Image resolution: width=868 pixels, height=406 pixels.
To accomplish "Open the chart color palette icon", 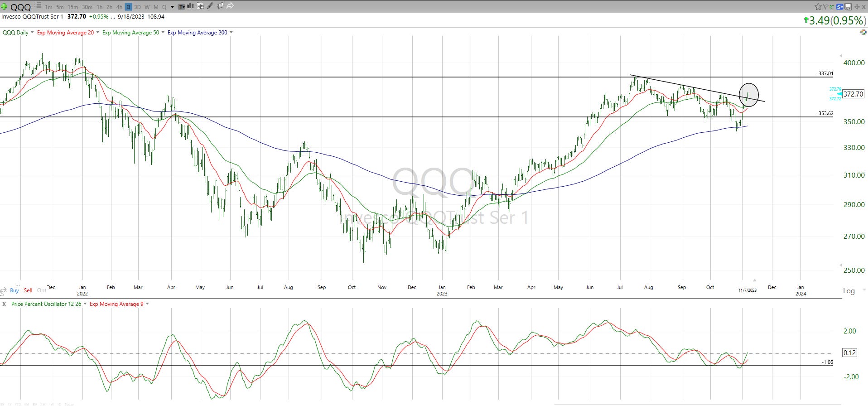I will (863, 32).
